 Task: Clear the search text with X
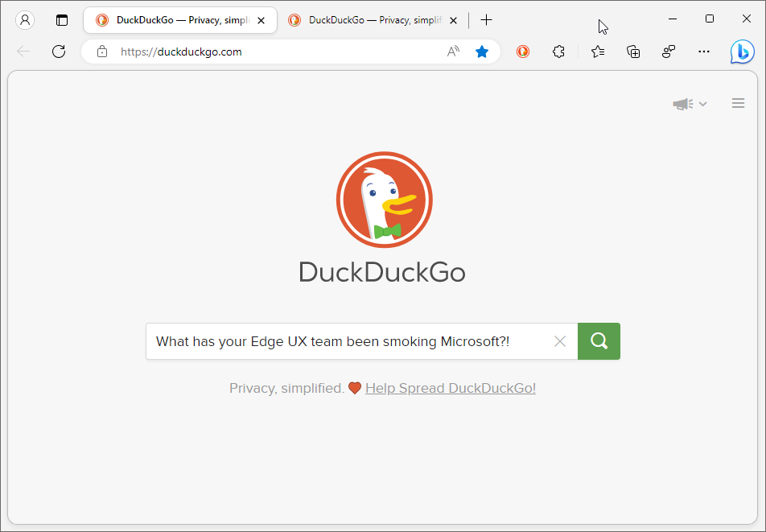tap(560, 341)
